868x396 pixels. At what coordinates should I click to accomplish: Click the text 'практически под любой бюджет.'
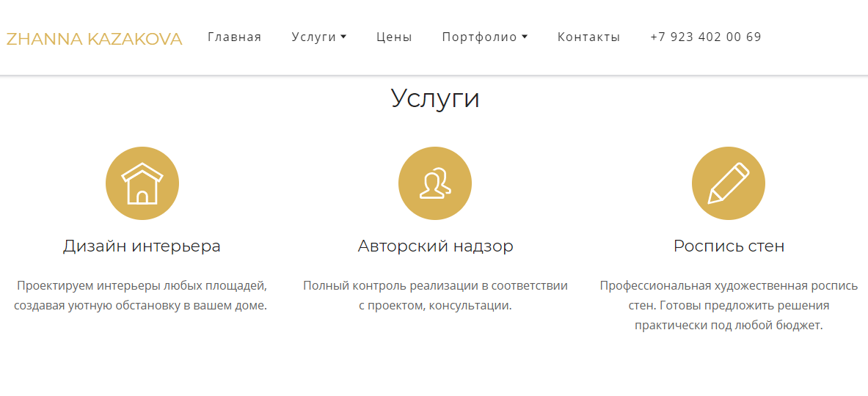[729, 325]
